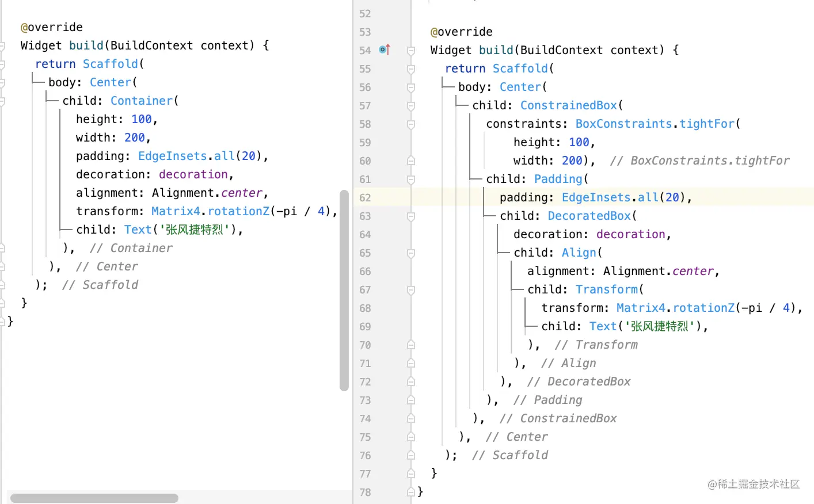Click 'Matrix4' on line 68 in right editor
The image size is (814, 504).
pos(641,308)
